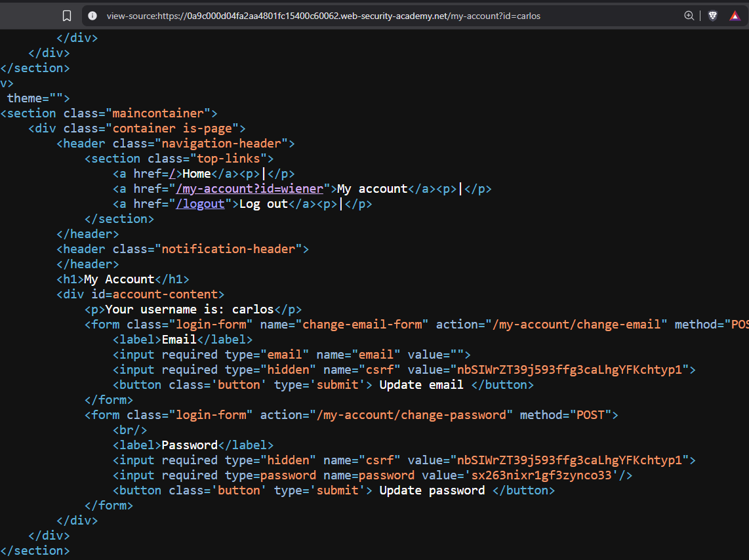Click the zoom magnifier icon in address bar

[x=689, y=16]
